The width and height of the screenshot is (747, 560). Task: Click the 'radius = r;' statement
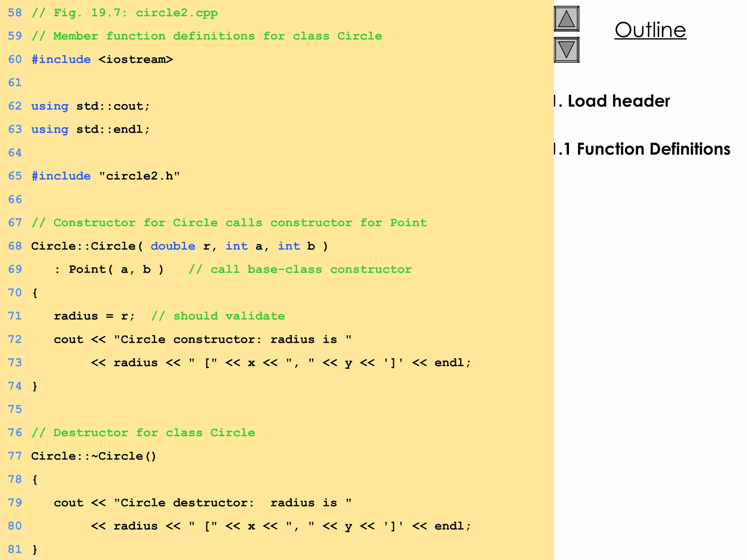(x=94, y=316)
